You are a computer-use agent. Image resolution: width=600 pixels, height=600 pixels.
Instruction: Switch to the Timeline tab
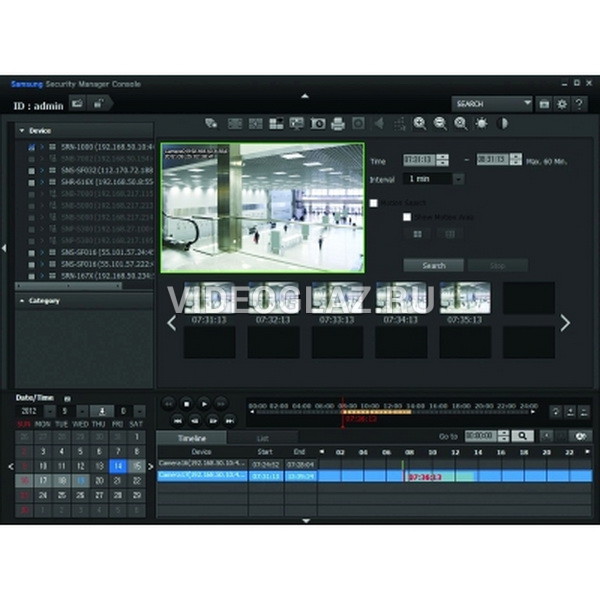(x=192, y=438)
